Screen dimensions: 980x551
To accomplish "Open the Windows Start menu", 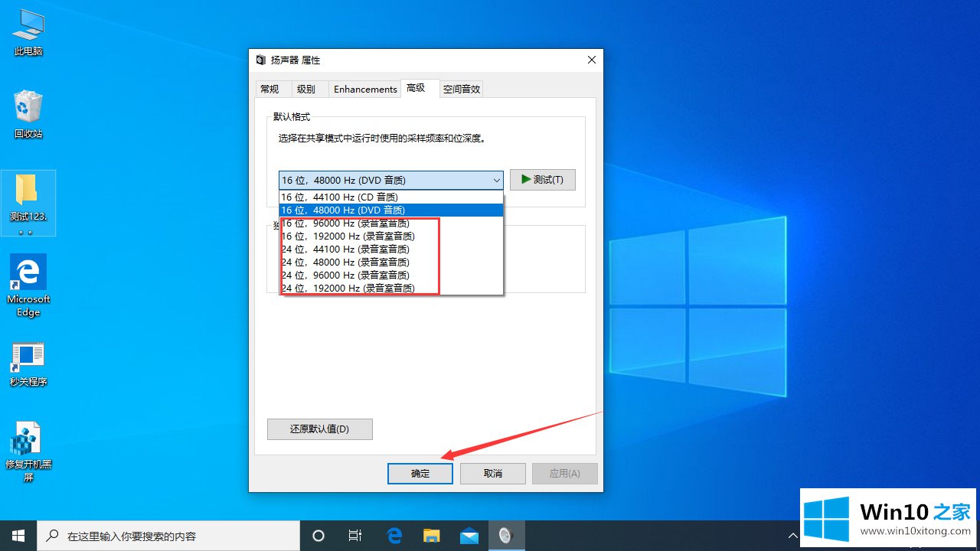I will tap(18, 536).
